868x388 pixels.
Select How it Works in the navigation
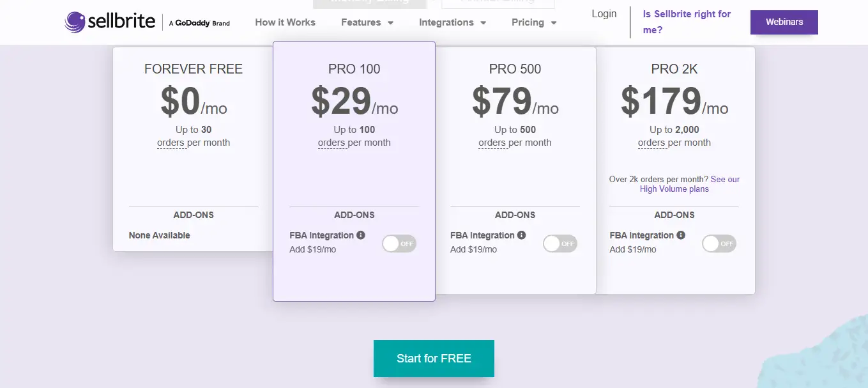pos(285,22)
